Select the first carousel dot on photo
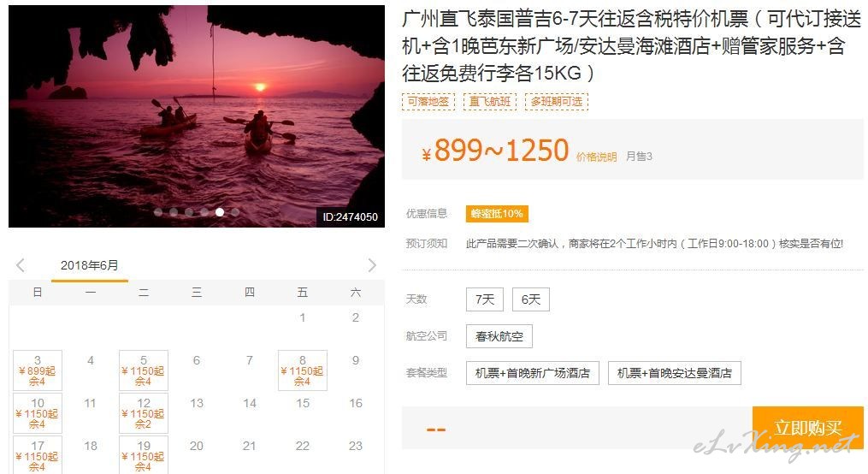 click(158, 212)
